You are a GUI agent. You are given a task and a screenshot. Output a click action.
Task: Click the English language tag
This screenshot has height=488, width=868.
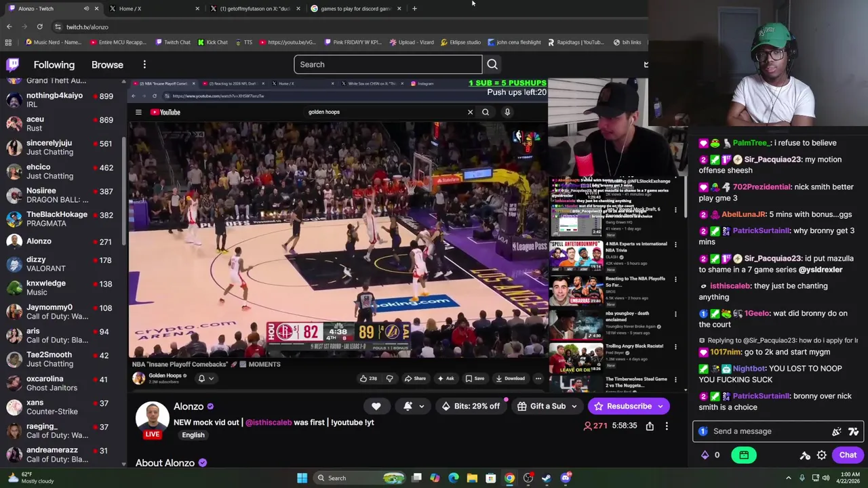[193, 435]
